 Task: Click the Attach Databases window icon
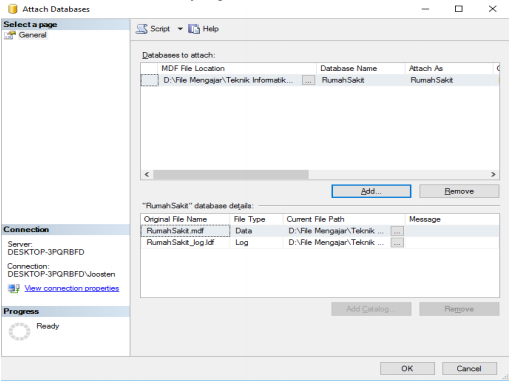(13, 9)
